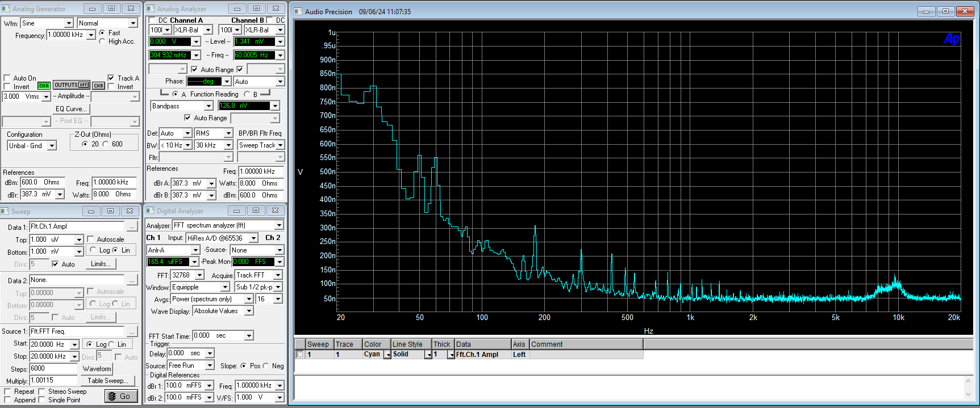Image resolution: width=980 pixels, height=408 pixels.
Task: Minimize the Digital Analyzer panel
Action: (x=236, y=211)
